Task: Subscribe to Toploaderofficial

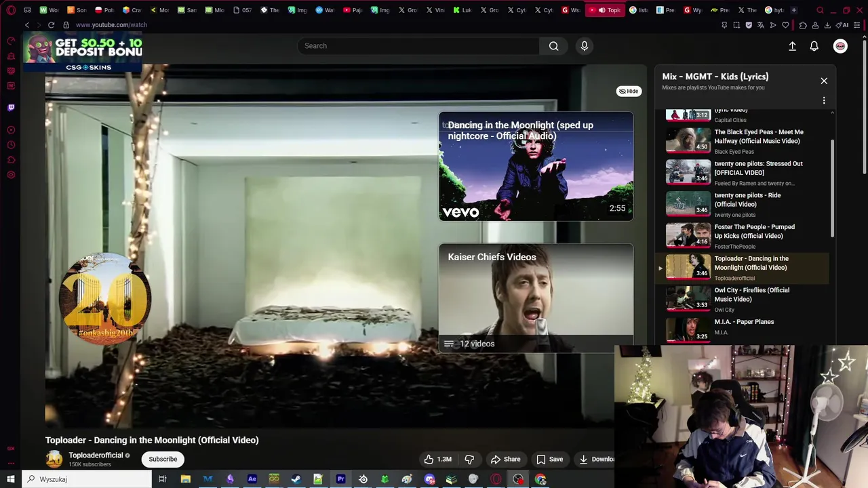Action: point(163,459)
